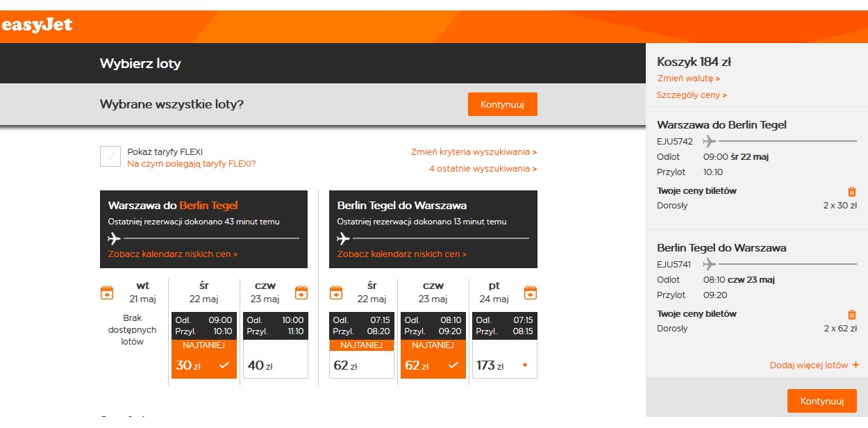
Task: Select return flight 22 maj 07:15 for 62 zł
Action: (362, 345)
